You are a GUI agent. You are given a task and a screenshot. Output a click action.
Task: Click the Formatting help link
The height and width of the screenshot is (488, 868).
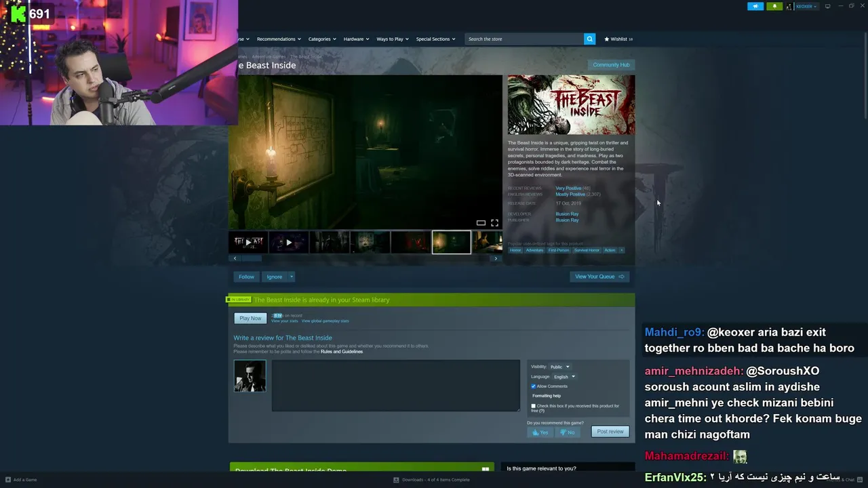547,396
